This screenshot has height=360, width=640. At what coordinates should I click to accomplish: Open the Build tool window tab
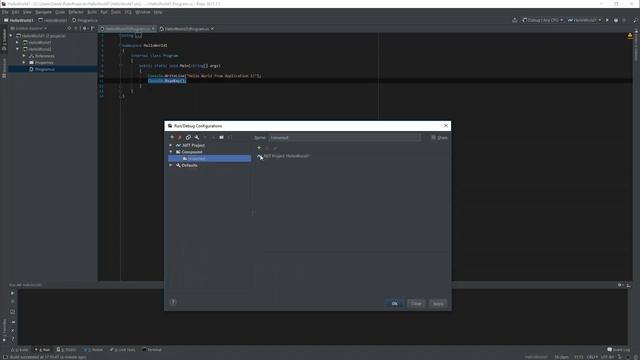(x=20, y=350)
